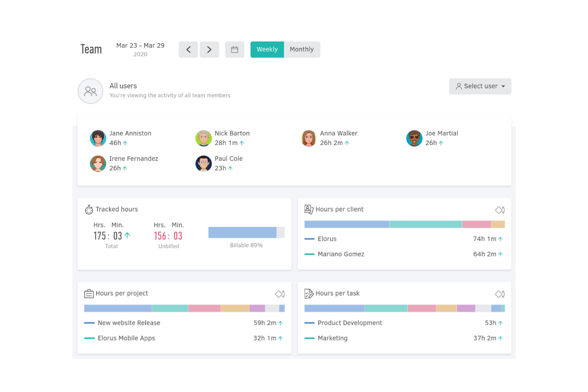Toggle view icon in Hours per project
The image size is (588, 392).
point(280,294)
